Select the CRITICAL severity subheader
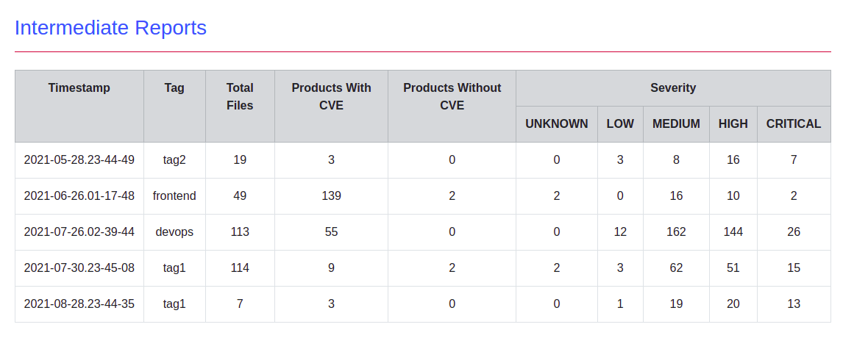868x341 pixels. click(x=794, y=124)
